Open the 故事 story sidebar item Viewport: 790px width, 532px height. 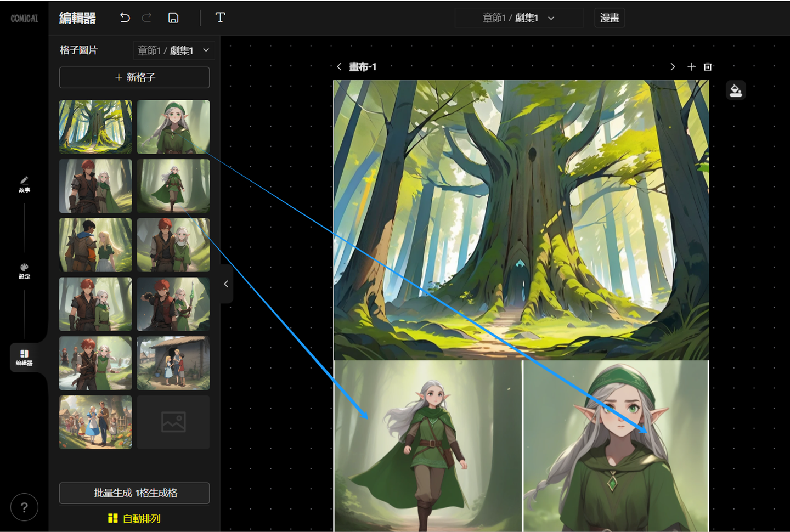click(24, 184)
